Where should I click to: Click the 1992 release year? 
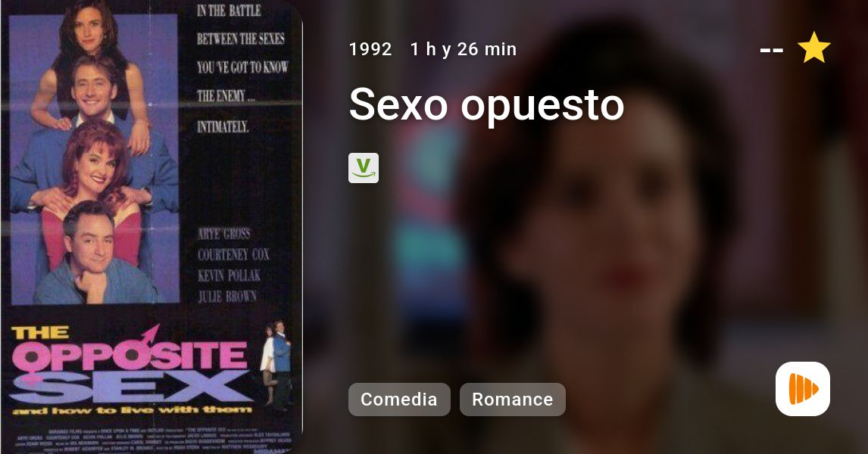click(x=370, y=49)
